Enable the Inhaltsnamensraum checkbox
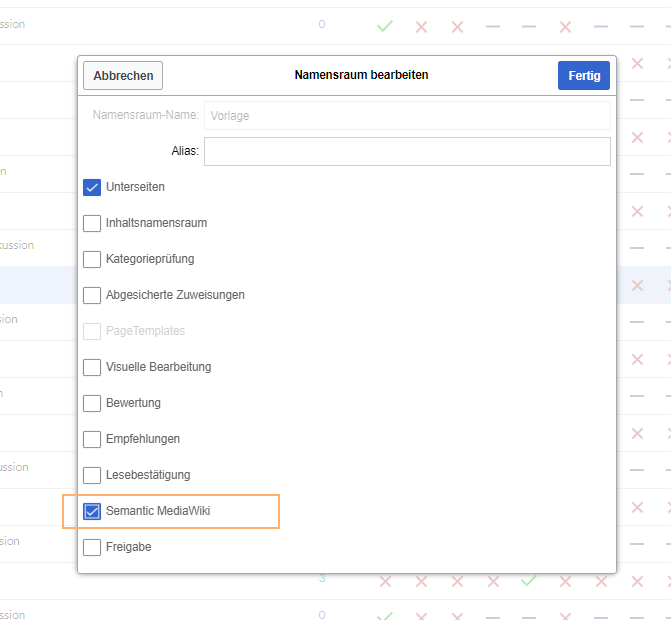671x620 pixels. pos(92,223)
